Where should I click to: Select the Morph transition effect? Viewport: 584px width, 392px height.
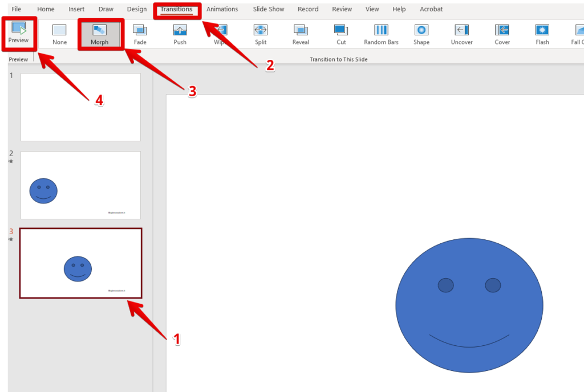pyautogui.click(x=99, y=33)
